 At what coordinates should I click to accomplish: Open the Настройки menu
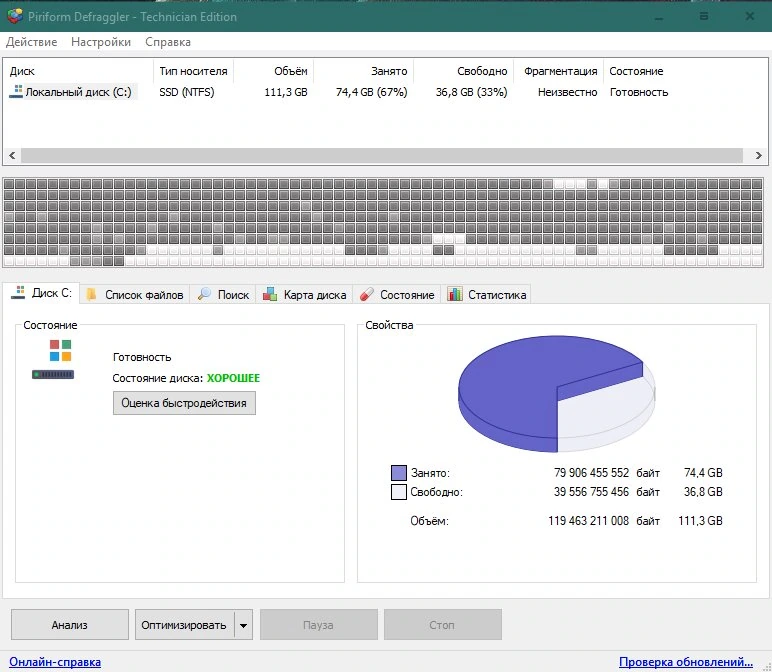coord(101,42)
